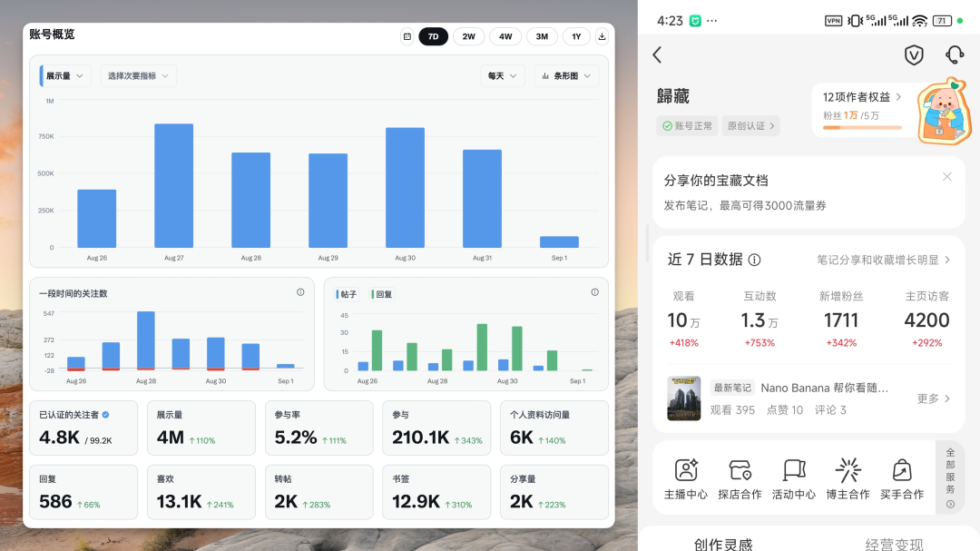This screenshot has height=551, width=980.
Task: Click the Aug 27 impressions bar
Action: (x=173, y=186)
